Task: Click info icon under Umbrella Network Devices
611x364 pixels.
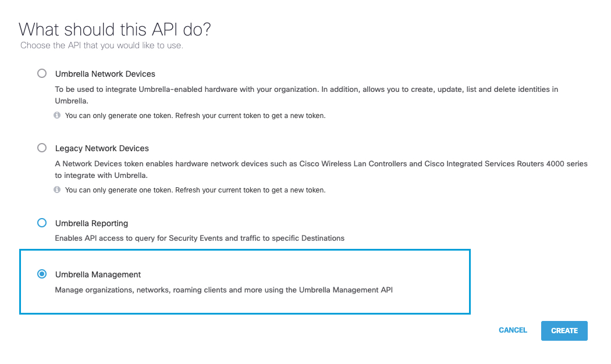Action: (57, 115)
